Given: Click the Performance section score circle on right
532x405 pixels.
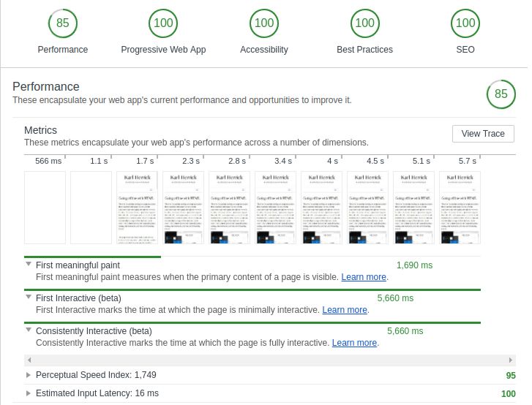Looking at the screenshot, I should click(x=501, y=94).
